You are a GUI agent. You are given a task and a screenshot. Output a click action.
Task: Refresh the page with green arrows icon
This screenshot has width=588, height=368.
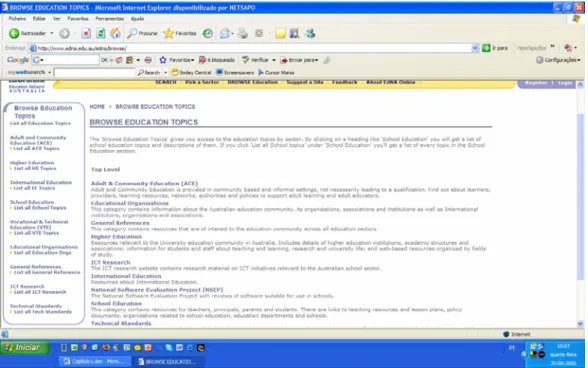[101, 33]
